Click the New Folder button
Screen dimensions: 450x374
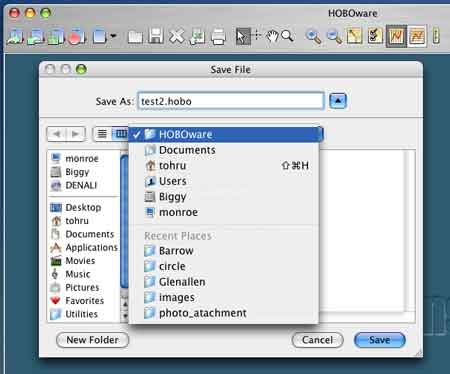coord(92,340)
